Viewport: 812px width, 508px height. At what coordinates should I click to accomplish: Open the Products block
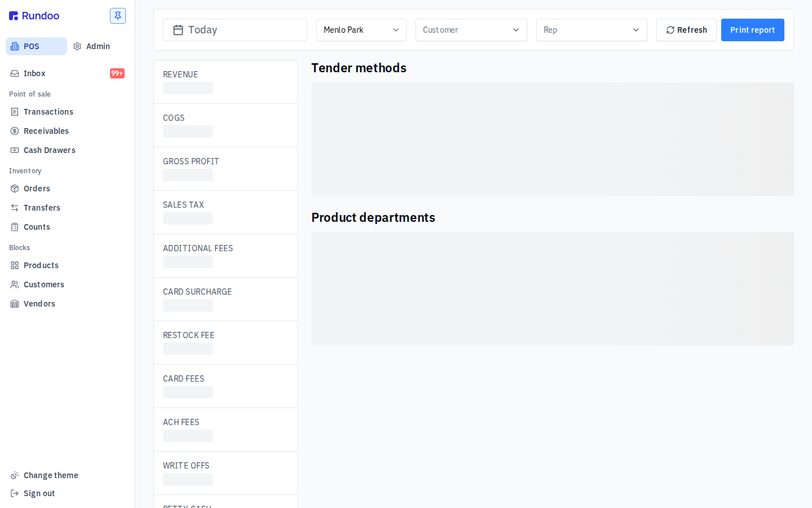coord(67,265)
